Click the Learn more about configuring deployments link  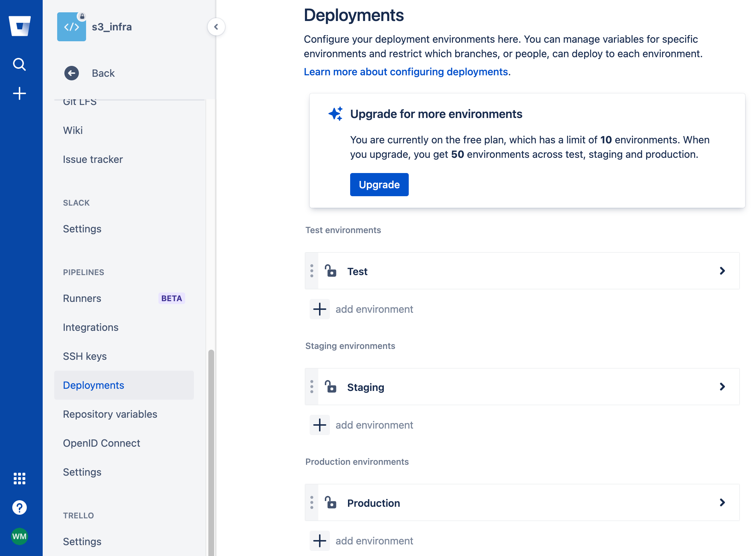405,72
